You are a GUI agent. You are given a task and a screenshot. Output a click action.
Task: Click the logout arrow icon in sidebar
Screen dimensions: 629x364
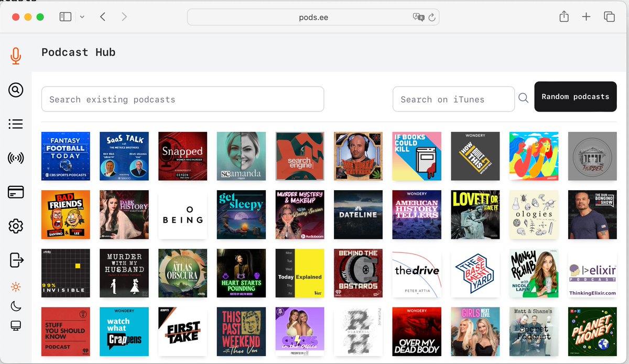[x=16, y=259]
